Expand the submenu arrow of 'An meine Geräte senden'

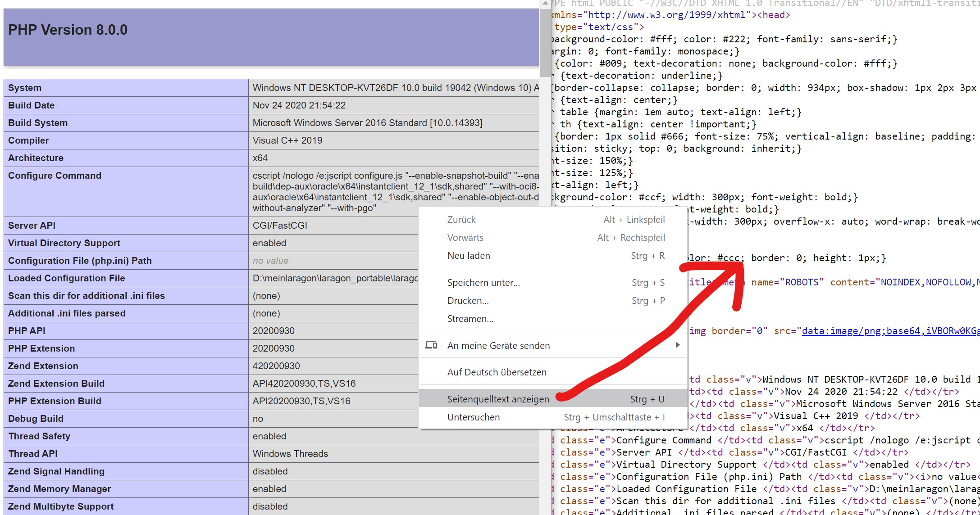click(678, 345)
